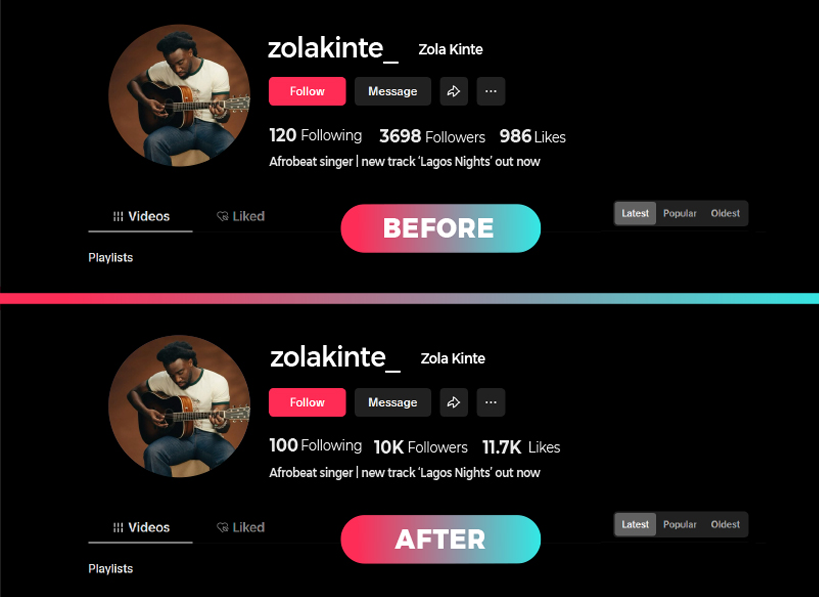
Task: Click the Liked heart icon on the top profile
Action: click(221, 215)
